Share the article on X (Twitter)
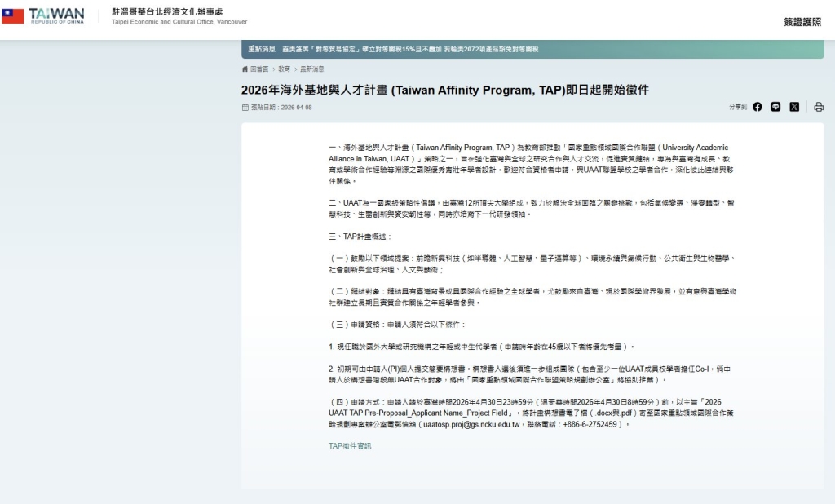Viewport: 835px width, 504px height. [x=794, y=107]
